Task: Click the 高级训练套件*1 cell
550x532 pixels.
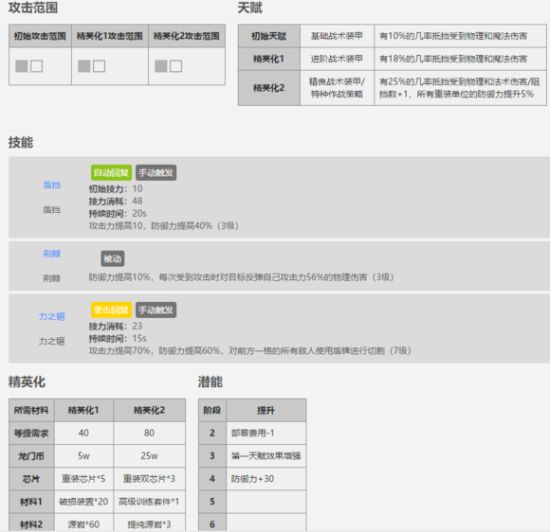Action: pos(149,502)
